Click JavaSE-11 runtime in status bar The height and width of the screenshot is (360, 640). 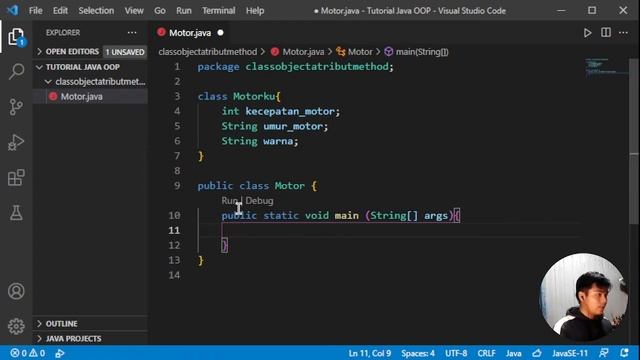coord(570,353)
